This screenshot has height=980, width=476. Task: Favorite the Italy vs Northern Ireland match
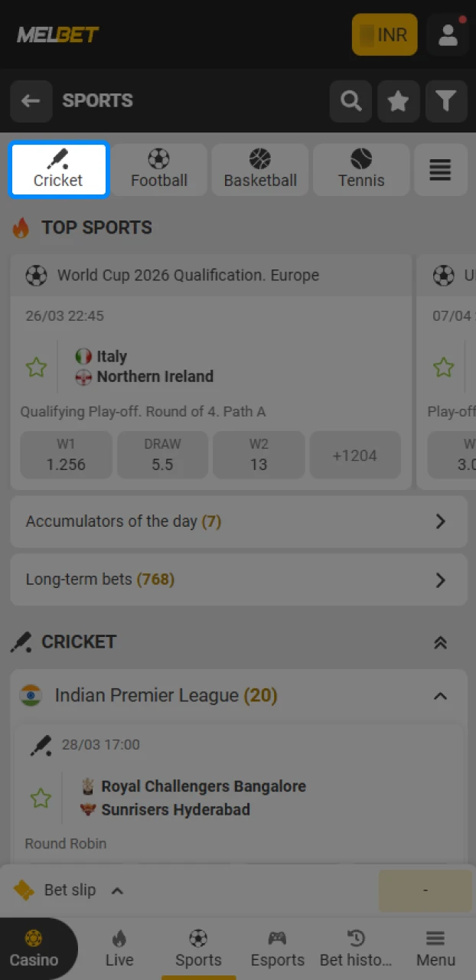point(36,367)
